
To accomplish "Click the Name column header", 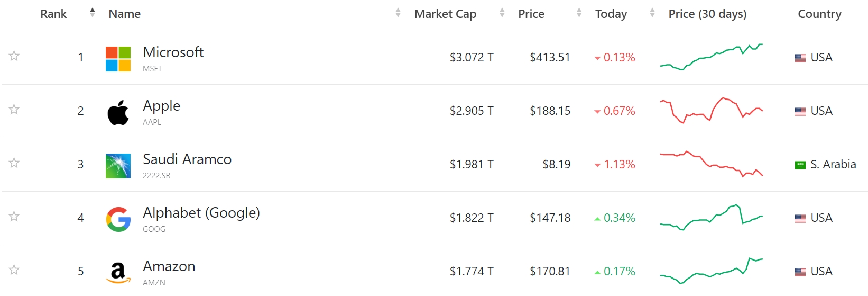I will [x=125, y=14].
